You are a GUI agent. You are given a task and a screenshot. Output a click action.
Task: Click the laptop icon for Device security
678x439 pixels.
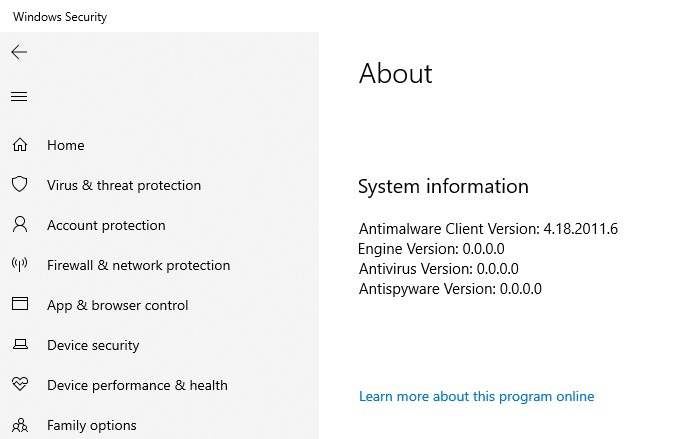[x=19, y=345]
